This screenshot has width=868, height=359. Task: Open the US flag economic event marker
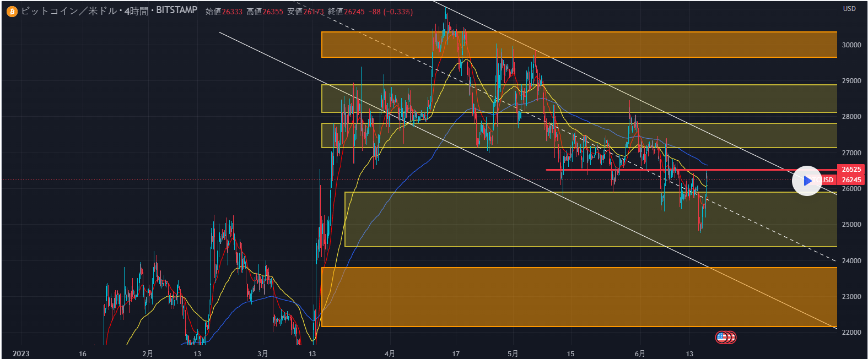(x=722, y=337)
